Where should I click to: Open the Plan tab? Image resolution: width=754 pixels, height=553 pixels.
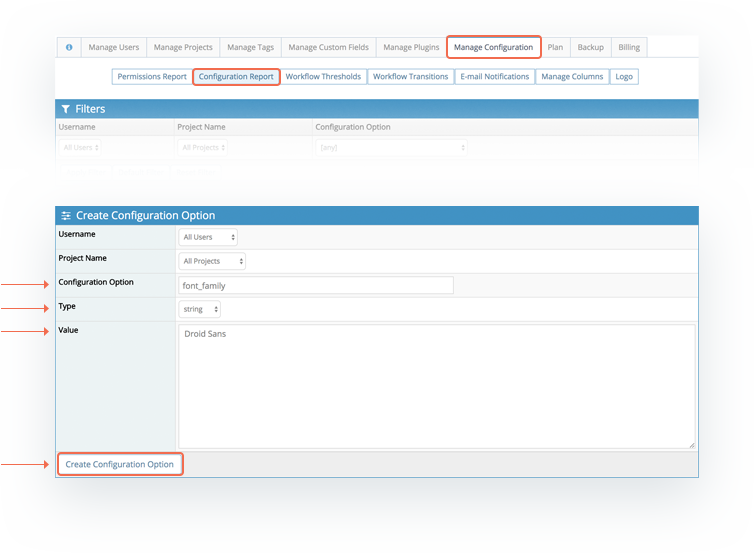coord(555,47)
